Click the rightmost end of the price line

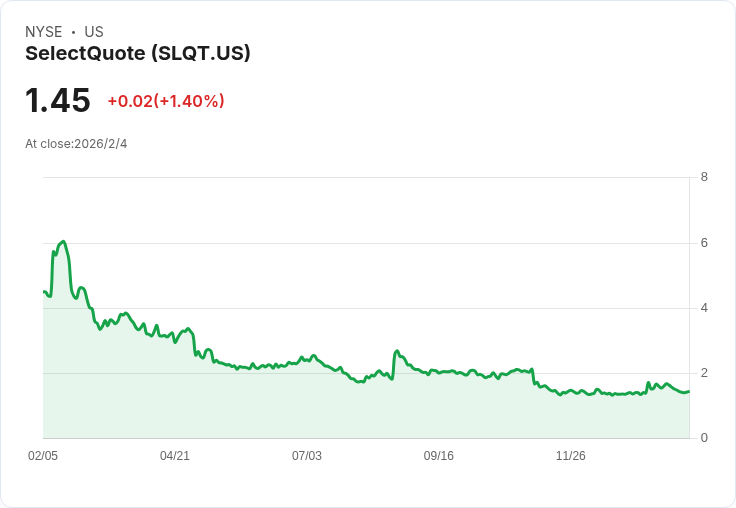click(x=689, y=391)
